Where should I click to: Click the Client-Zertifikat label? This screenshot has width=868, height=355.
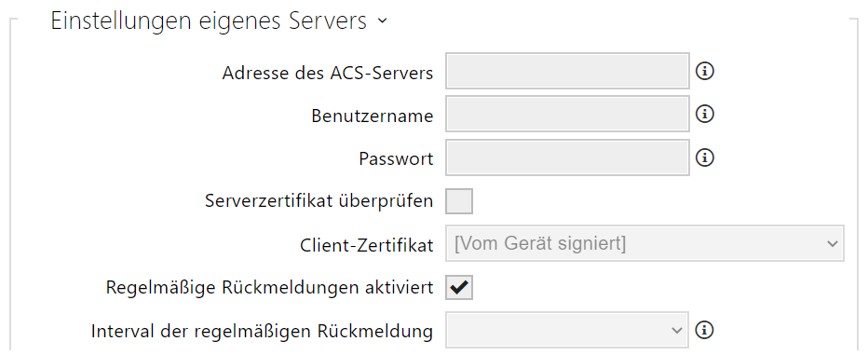[366, 245]
